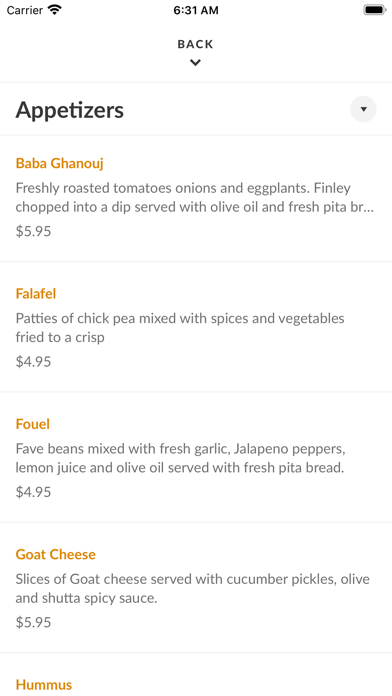The height and width of the screenshot is (696, 392).
Task: Tap the Wi-Fi icon in status bar
Action: [x=55, y=10]
